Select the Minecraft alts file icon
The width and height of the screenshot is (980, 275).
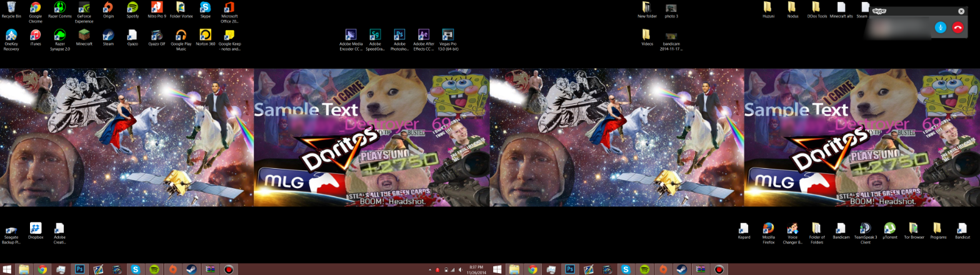(841, 11)
